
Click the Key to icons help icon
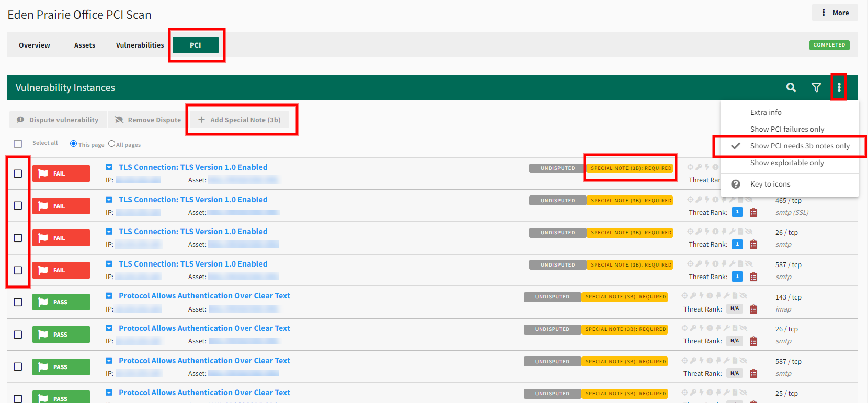735,184
